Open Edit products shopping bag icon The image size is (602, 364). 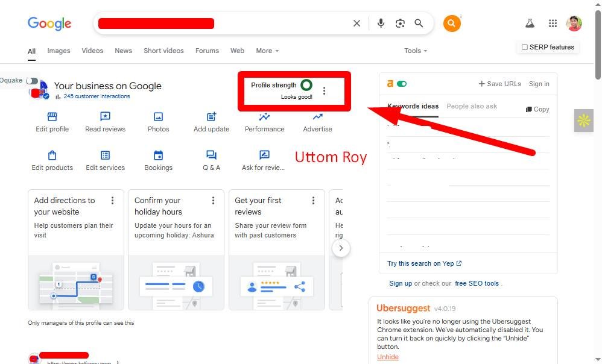(x=52, y=155)
